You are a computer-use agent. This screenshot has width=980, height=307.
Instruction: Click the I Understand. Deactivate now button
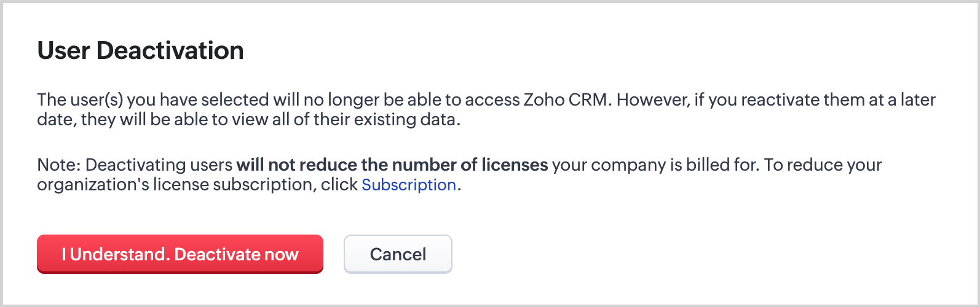coord(180,254)
